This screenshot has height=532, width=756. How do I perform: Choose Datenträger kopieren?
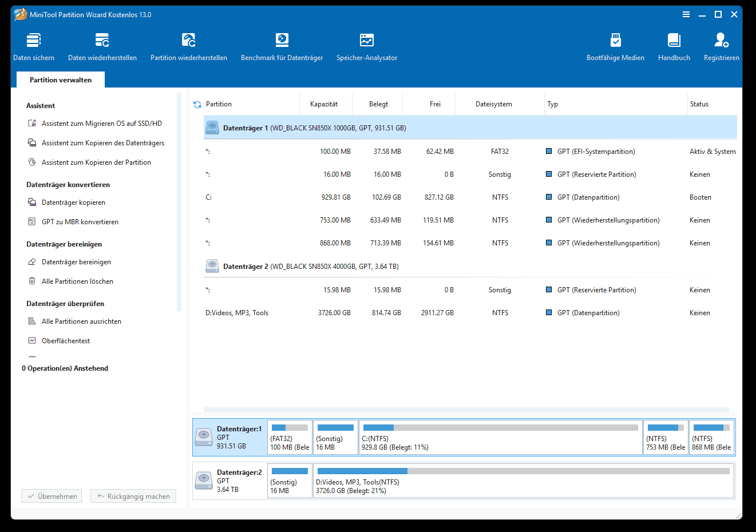coord(66,203)
